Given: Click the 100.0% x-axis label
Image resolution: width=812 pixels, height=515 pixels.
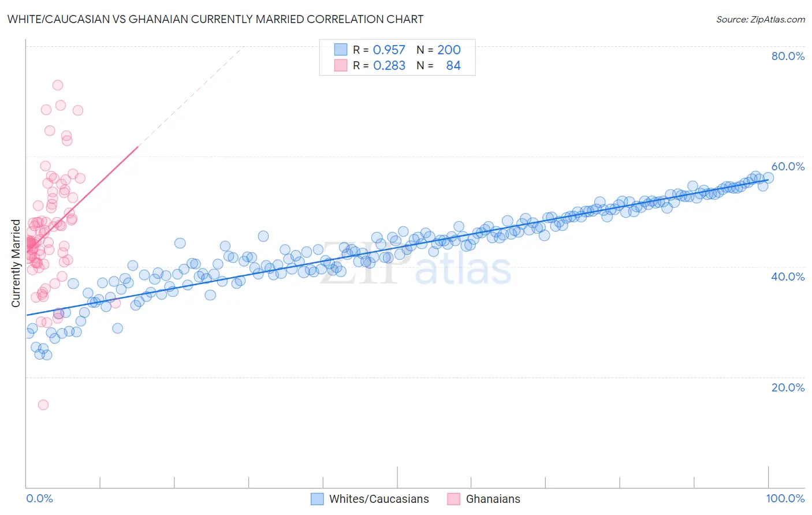Looking at the screenshot, I should coord(785,498).
